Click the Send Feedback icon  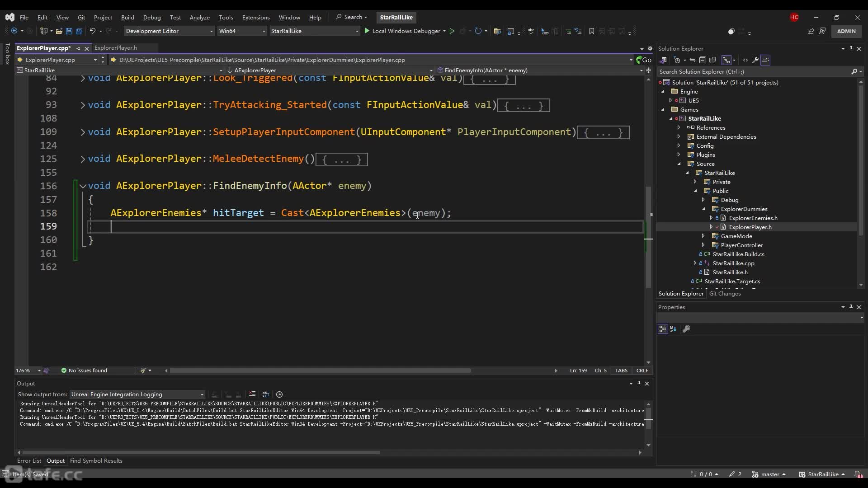click(822, 31)
